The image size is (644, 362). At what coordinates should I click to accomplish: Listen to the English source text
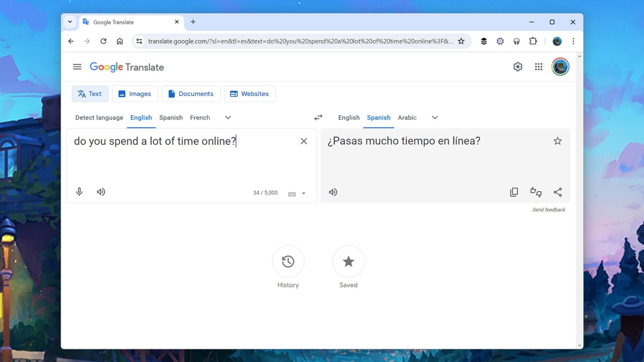point(101,192)
